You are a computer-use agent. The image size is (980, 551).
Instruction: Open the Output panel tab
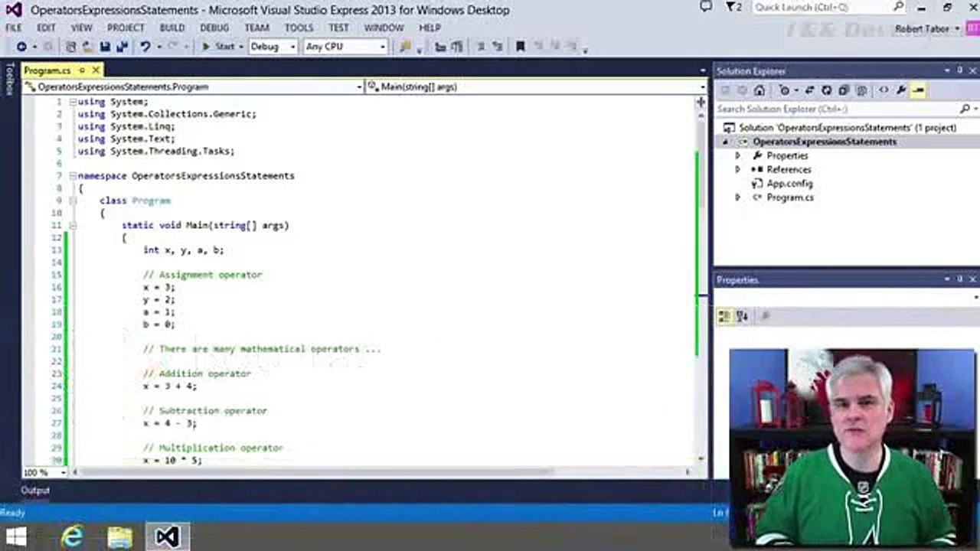click(35, 491)
